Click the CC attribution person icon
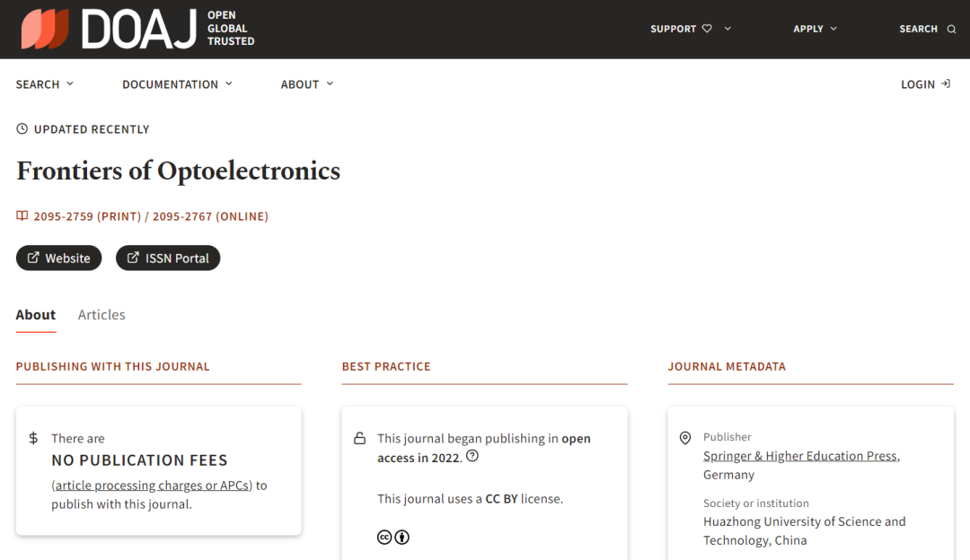The width and height of the screenshot is (970, 560). click(402, 538)
